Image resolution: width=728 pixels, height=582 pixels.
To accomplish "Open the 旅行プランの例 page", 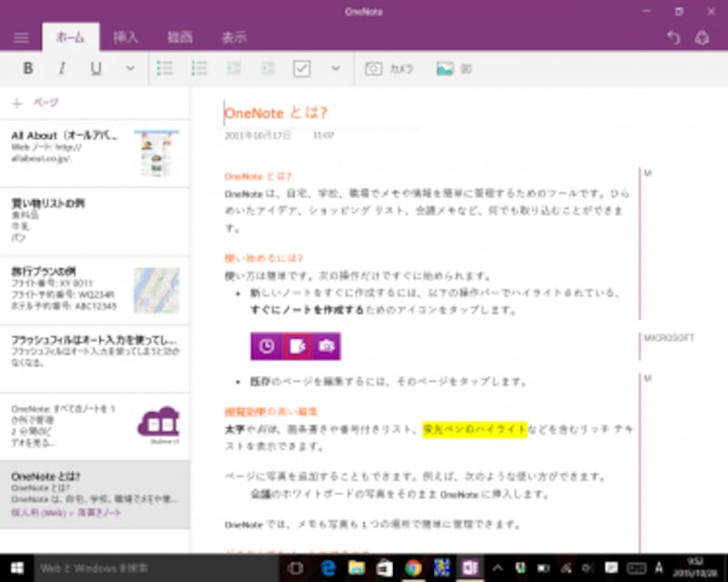I will (x=95, y=290).
